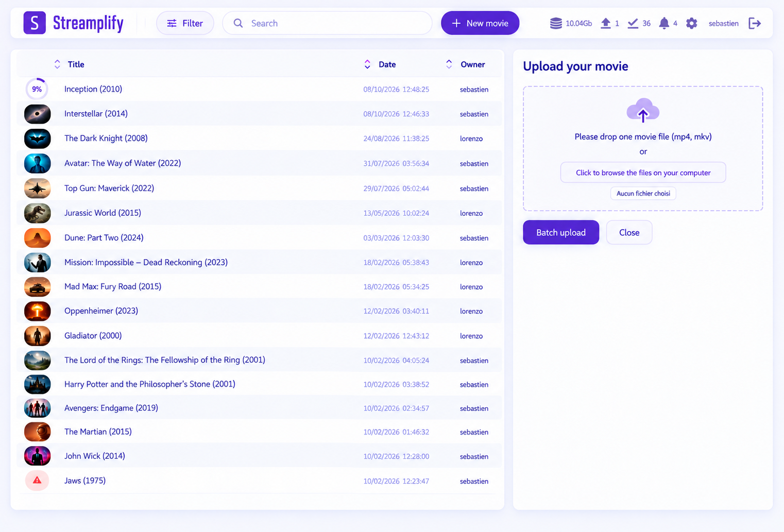Log out using the exit icon
Screen dimensions: 784x532
pos(755,23)
